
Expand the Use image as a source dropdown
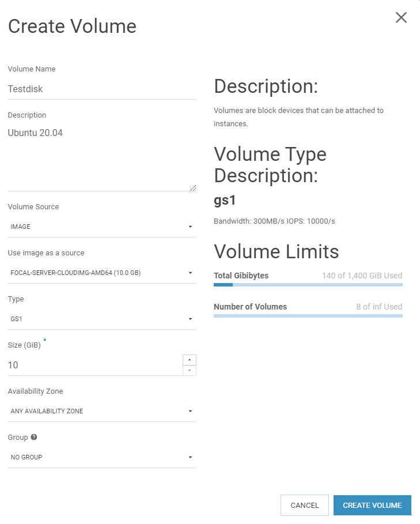tap(102, 273)
